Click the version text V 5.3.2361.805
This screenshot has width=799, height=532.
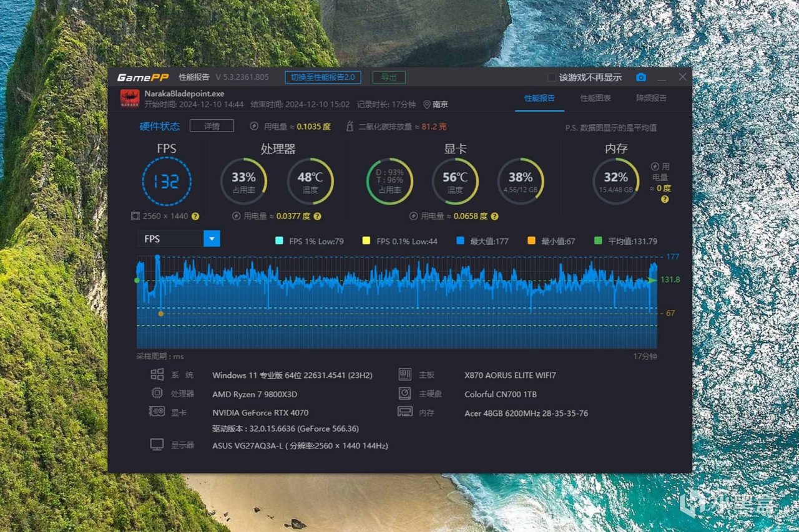[242, 77]
